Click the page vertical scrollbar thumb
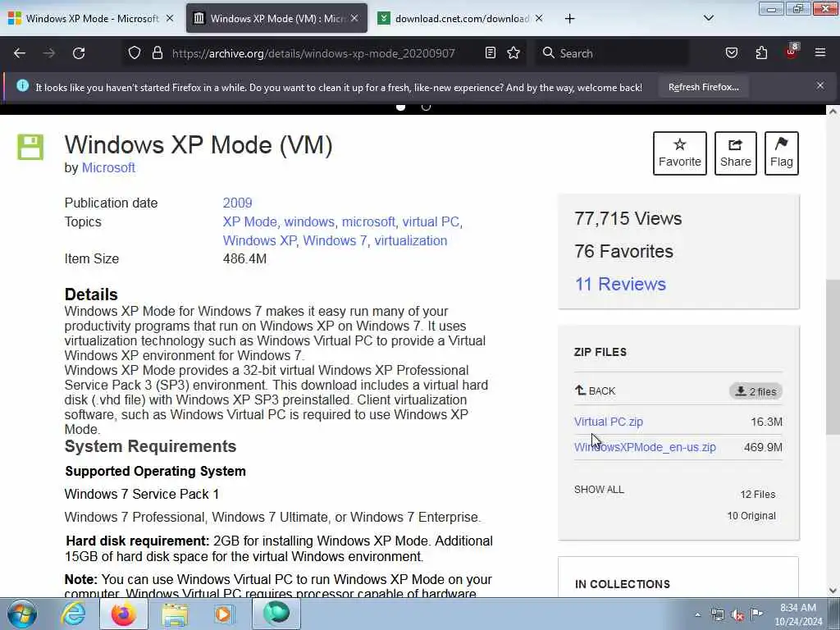This screenshot has height=630, width=840. click(833, 357)
